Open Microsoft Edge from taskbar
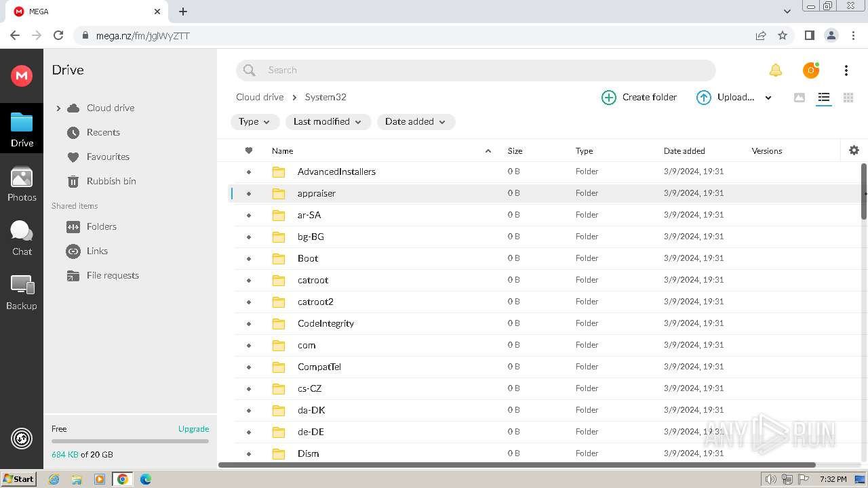This screenshot has width=868, height=488. (145, 479)
